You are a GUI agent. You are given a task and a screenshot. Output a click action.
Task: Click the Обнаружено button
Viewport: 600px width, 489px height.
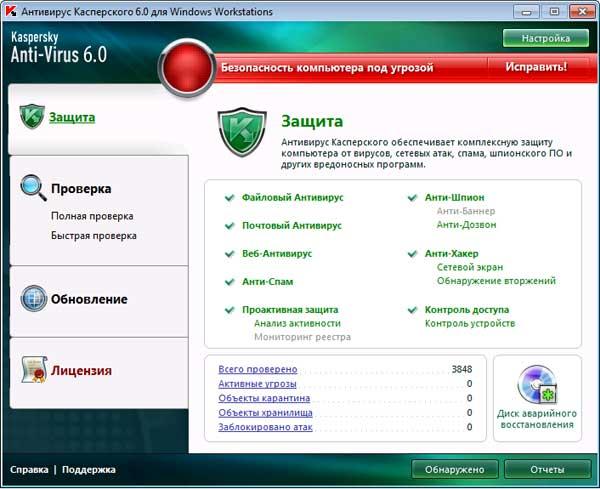[455, 469]
